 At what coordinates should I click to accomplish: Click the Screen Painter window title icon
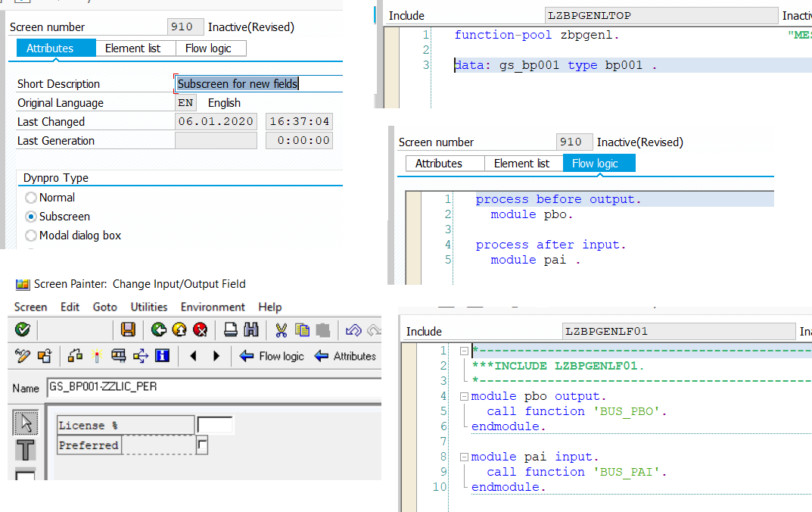pyautogui.click(x=22, y=284)
